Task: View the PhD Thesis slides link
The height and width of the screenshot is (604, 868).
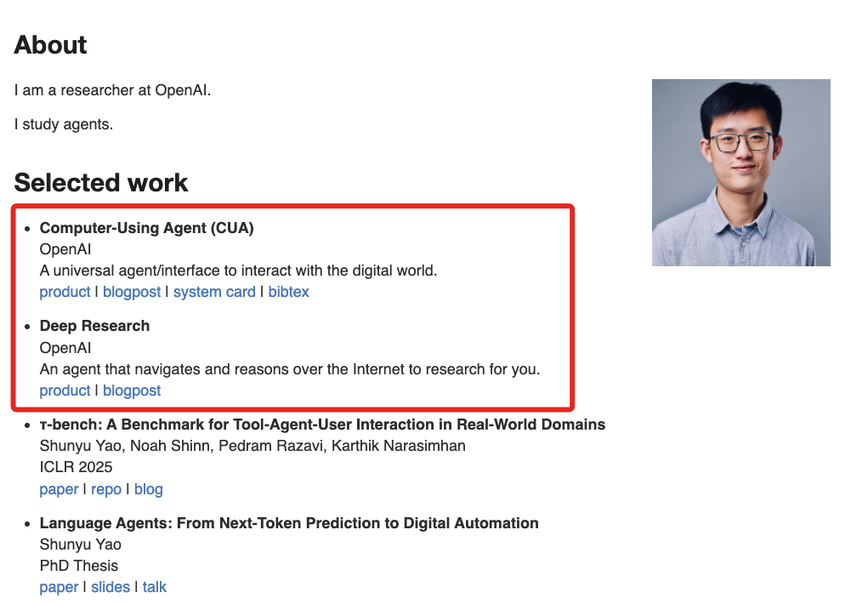Action: [111, 587]
